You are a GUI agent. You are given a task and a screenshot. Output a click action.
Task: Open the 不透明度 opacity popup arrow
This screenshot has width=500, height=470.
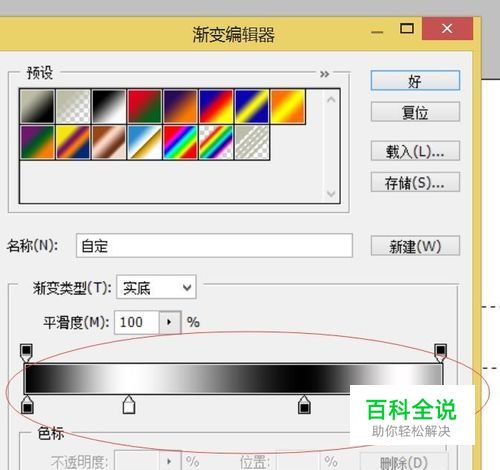point(170,462)
